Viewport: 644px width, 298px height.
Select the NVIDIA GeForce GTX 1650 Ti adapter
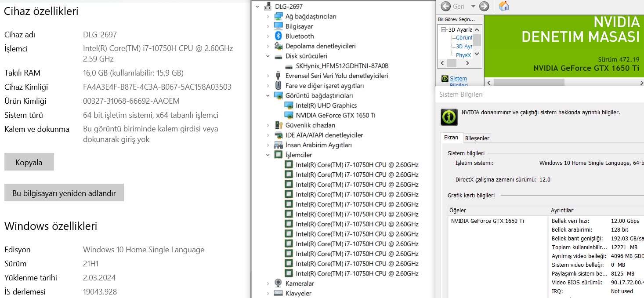[x=335, y=115]
